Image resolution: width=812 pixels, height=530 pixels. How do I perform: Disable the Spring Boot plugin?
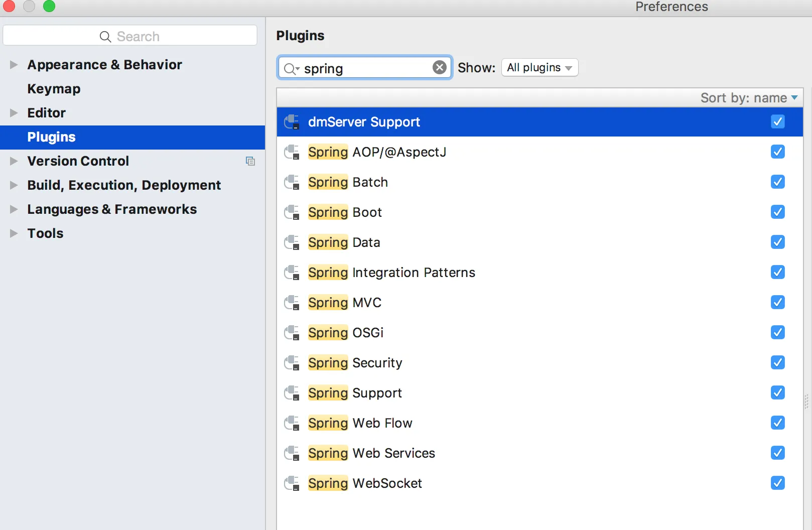[x=778, y=212]
